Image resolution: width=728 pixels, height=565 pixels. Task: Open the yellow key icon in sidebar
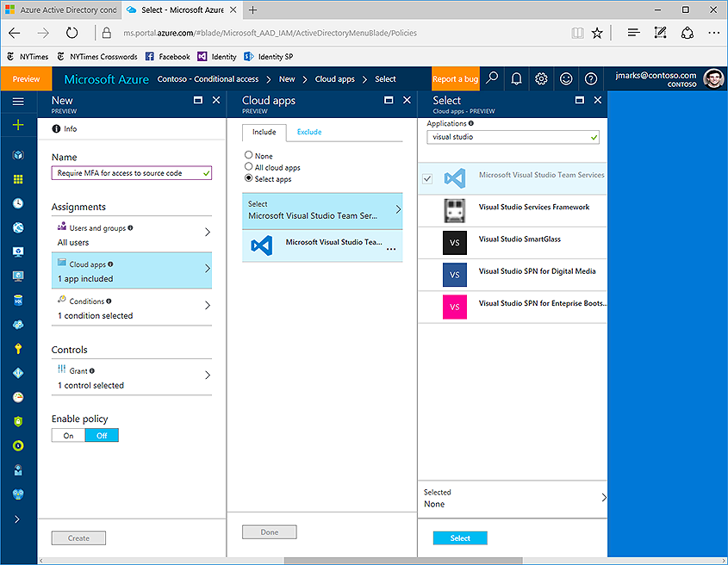(18, 349)
